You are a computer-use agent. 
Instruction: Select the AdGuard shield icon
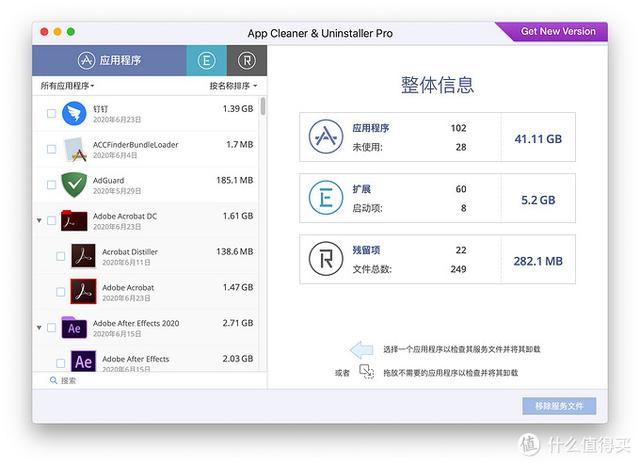(74, 184)
